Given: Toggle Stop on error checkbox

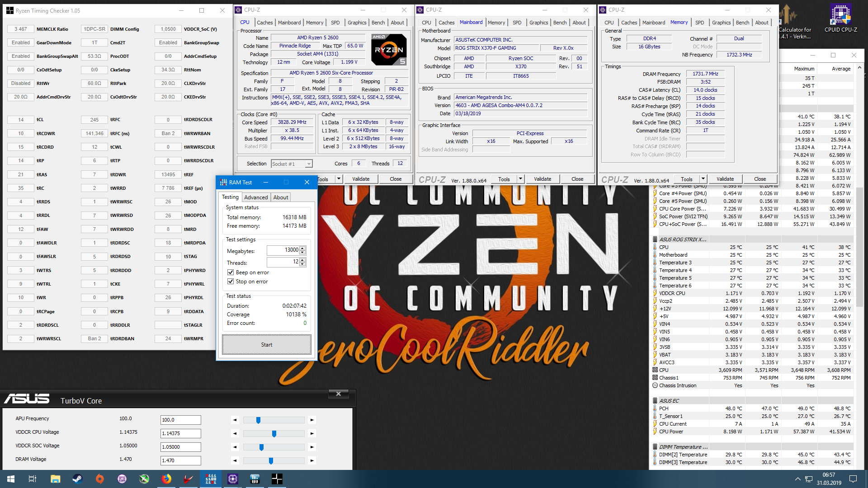Looking at the screenshot, I should pyautogui.click(x=231, y=282).
